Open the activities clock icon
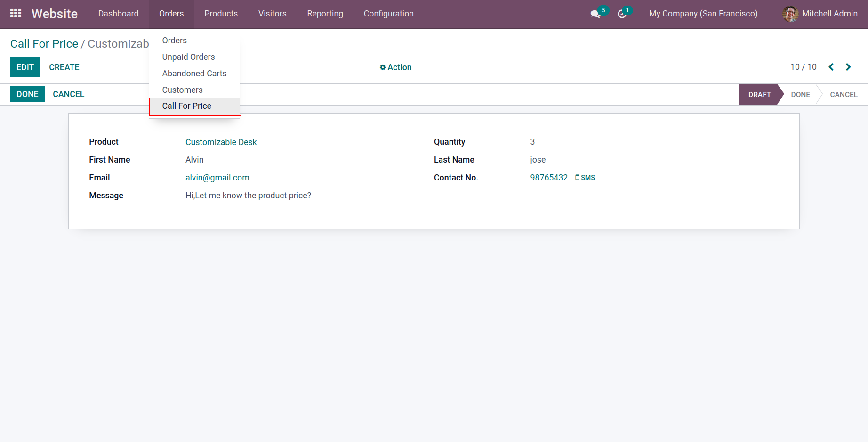 click(622, 14)
